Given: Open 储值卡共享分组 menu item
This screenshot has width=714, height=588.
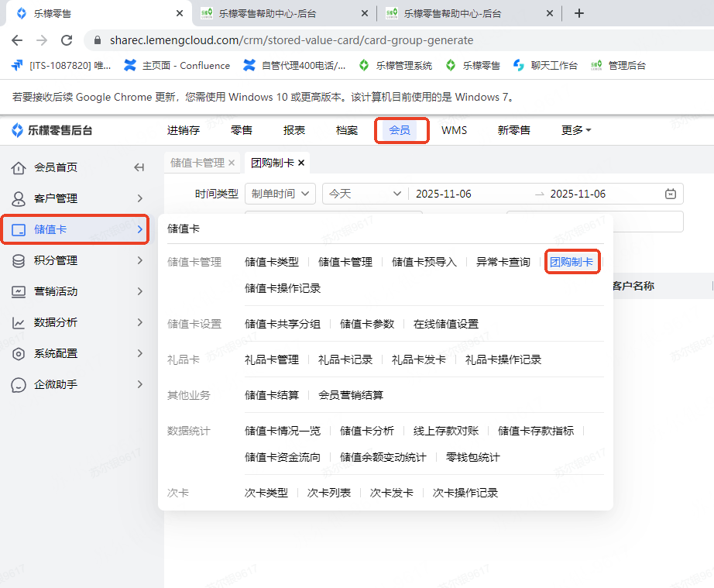Looking at the screenshot, I should (x=283, y=325).
